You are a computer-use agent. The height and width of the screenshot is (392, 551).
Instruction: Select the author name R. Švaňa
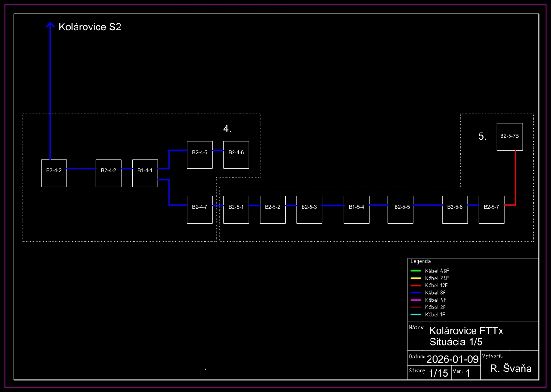click(511, 369)
